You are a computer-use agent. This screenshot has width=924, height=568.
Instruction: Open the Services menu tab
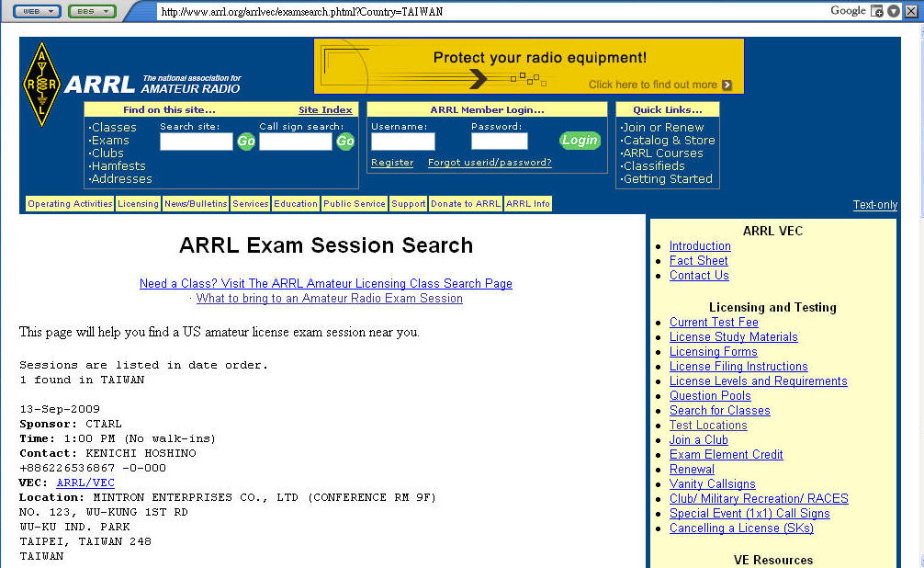pos(251,203)
